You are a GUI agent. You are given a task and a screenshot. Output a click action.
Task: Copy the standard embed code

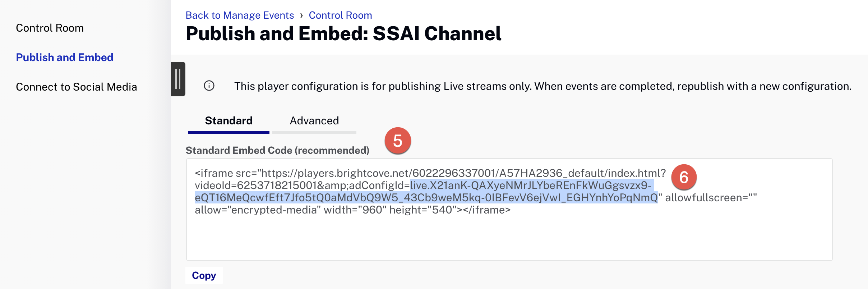point(204,275)
